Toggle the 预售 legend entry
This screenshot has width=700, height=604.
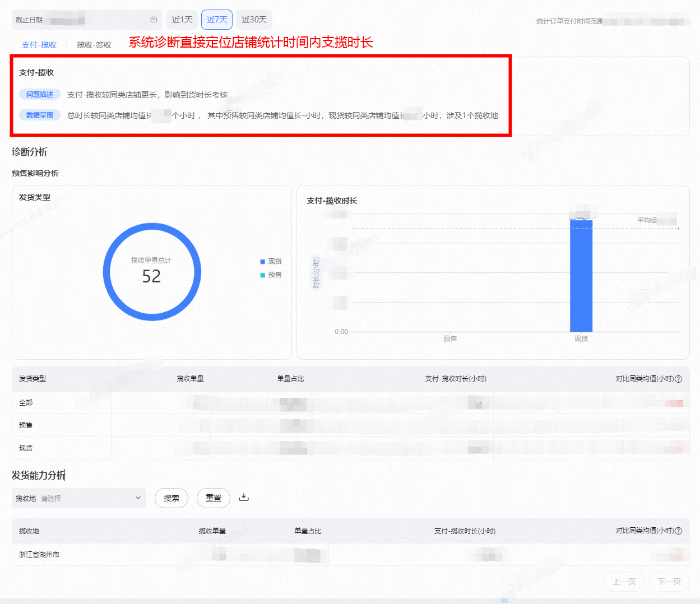[271, 275]
